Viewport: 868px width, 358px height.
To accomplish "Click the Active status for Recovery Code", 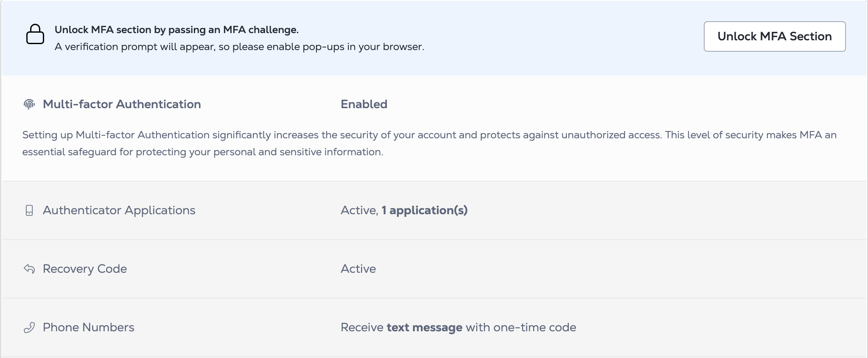I will [x=358, y=269].
